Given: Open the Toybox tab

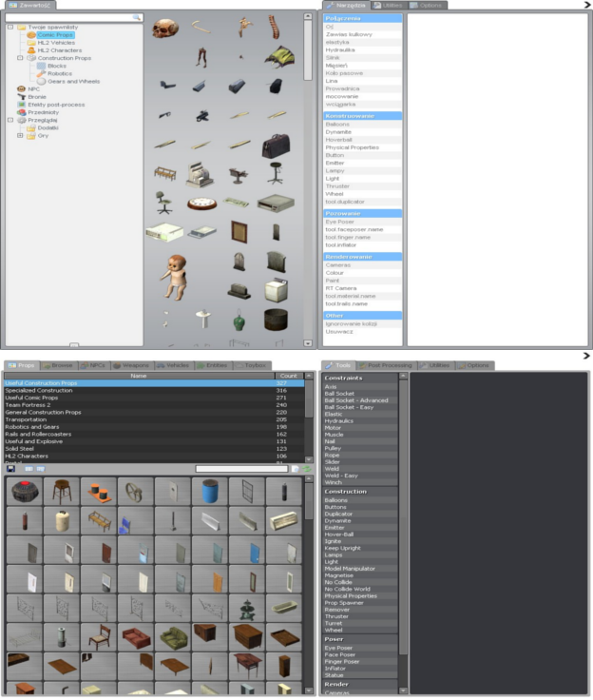Looking at the screenshot, I should (x=252, y=365).
